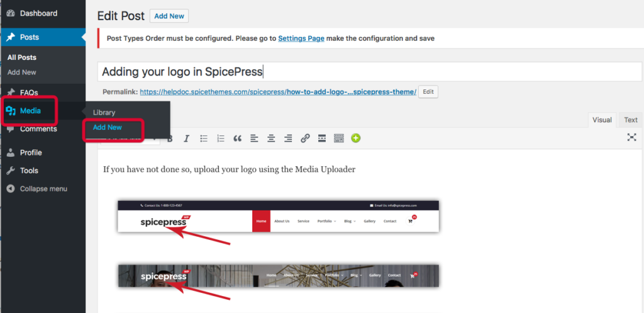Follow the Settings Page link
Viewport: 644px width, 313px height.
click(301, 38)
